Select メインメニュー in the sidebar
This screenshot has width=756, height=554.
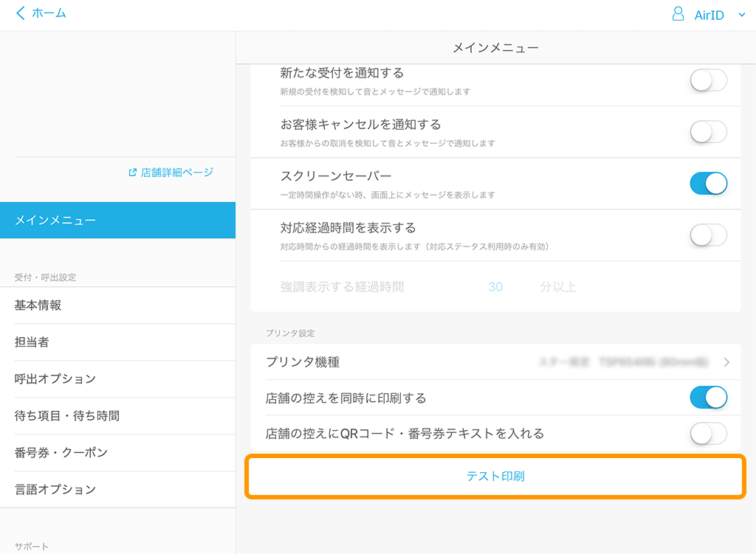point(117,220)
